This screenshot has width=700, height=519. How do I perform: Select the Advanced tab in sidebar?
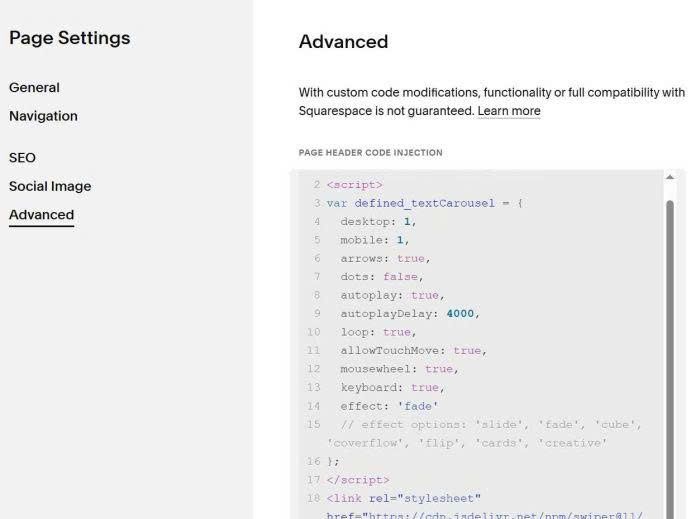point(41,215)
